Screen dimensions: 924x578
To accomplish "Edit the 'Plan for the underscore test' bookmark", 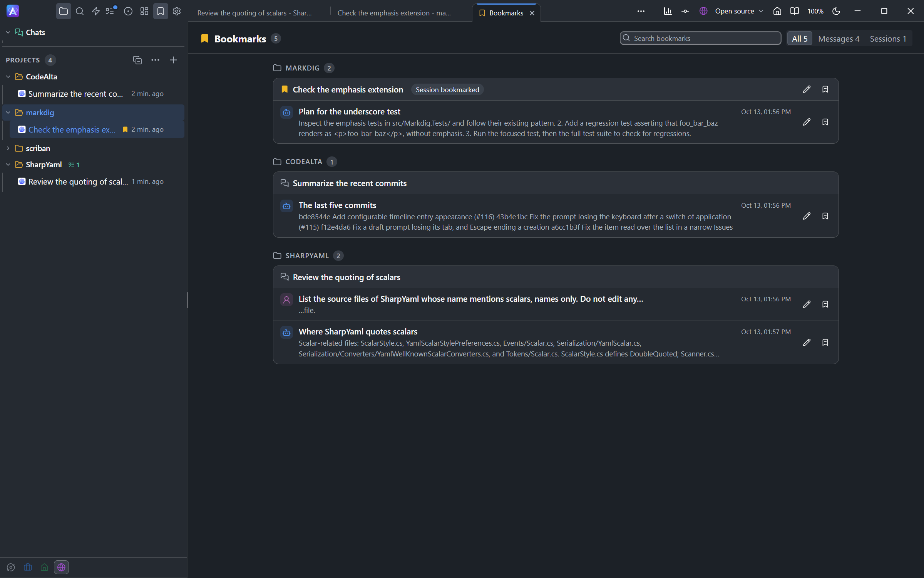I will tap(807, 122).
